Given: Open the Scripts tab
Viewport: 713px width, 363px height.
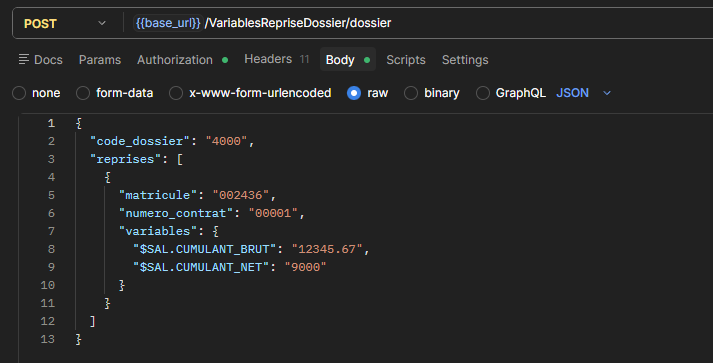Looking at the screenshot, I should click(x=406, y=60).
